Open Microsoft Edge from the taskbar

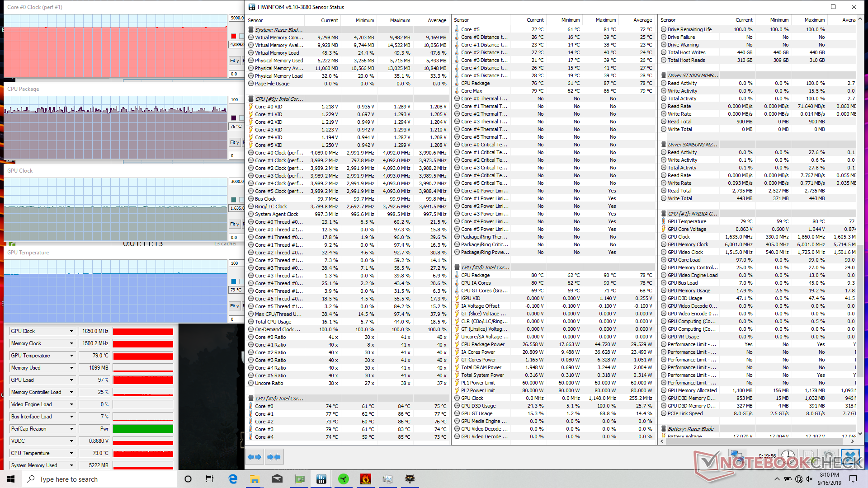pyautogui.click(x=233, y=479)
